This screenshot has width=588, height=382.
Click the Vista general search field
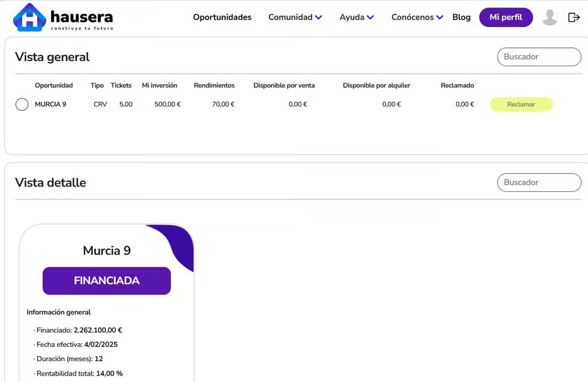click(x=538, y=57)
